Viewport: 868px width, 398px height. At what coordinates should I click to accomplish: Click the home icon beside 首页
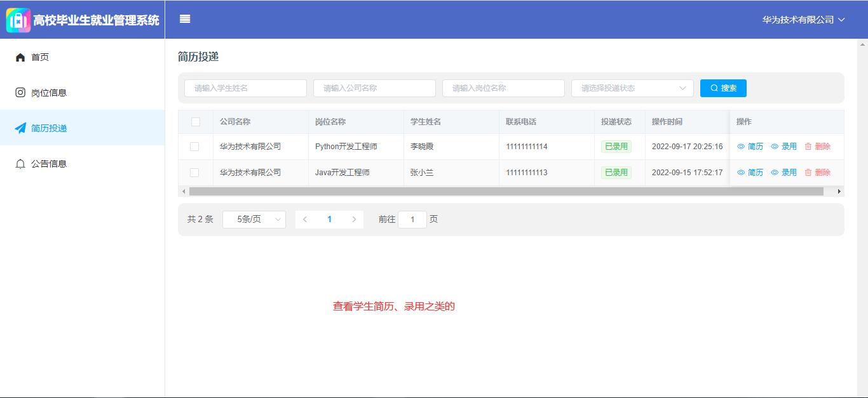click(20, 57)
